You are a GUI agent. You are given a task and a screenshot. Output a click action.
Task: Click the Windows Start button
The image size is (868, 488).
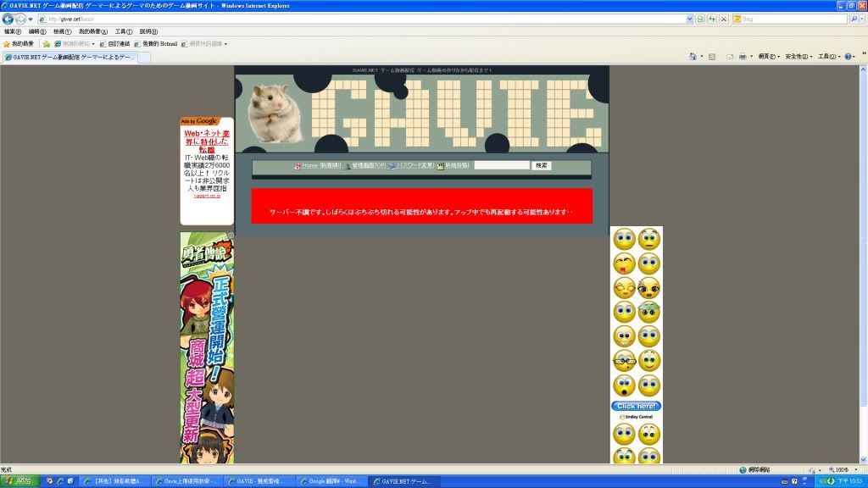point(20,481)
